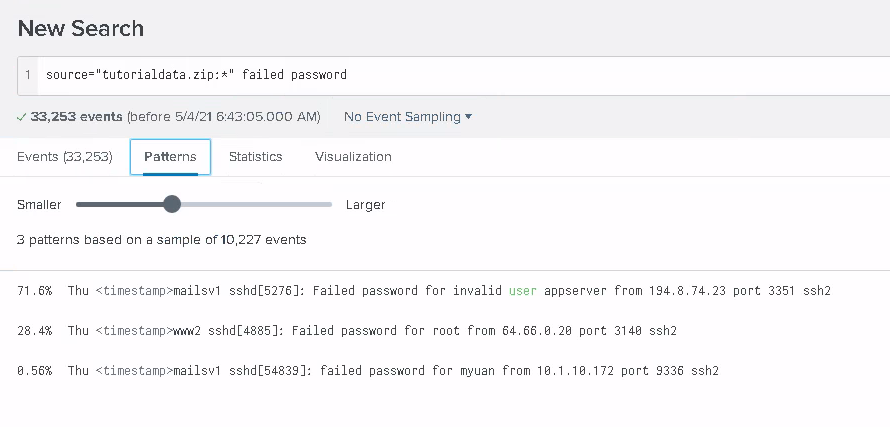The height and width of the screenshot is (427, 890).
Task: Click line number 1 in search editor
Action: pos(28,75)
